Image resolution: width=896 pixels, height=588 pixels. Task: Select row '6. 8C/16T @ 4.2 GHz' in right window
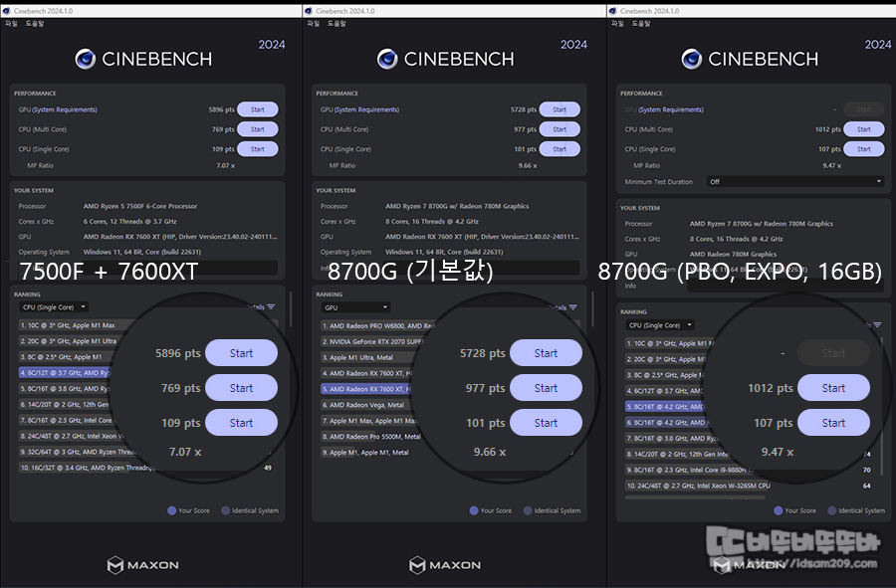(x=666, y=423)
